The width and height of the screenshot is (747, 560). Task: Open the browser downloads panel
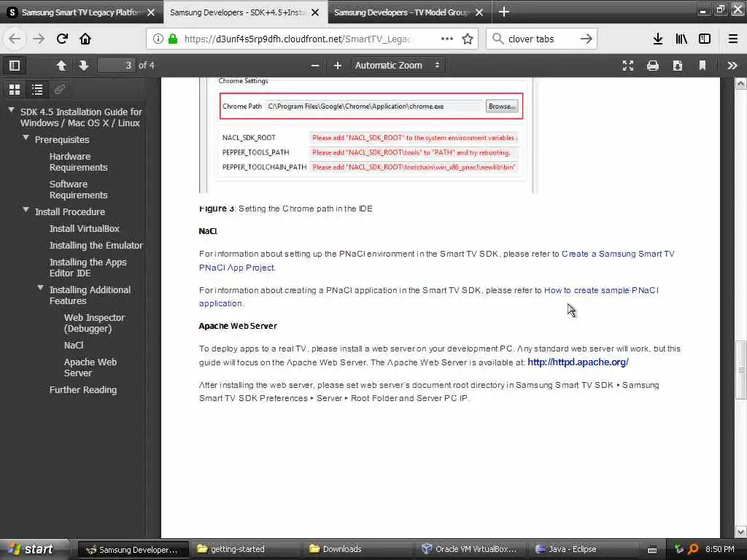(x=658, y=39)
